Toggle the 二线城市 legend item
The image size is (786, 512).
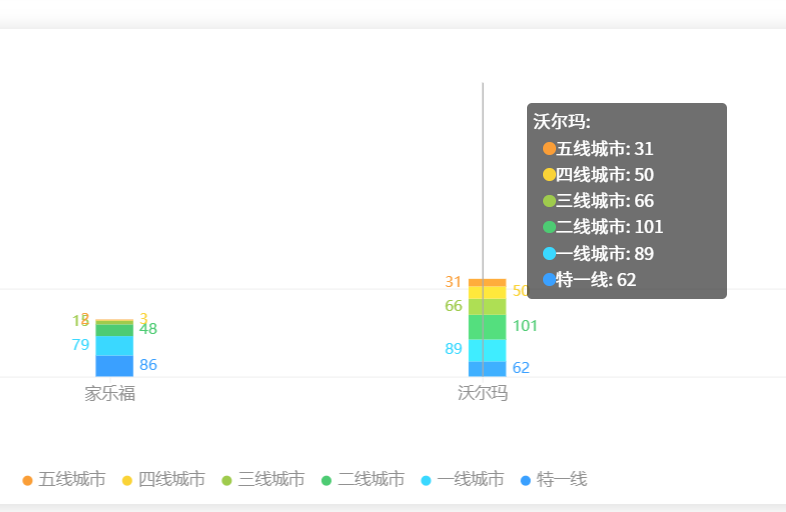coord(363,479)
